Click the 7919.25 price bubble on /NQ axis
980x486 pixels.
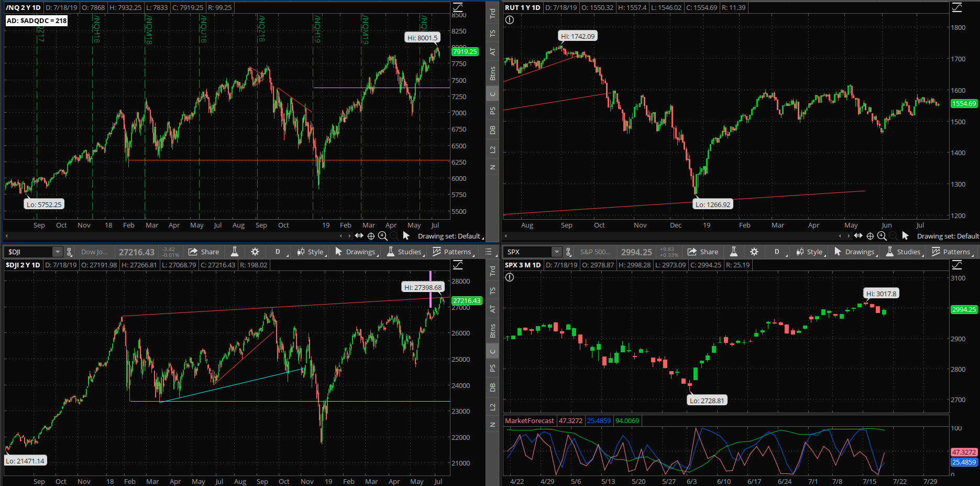click(x=465, y=51)
